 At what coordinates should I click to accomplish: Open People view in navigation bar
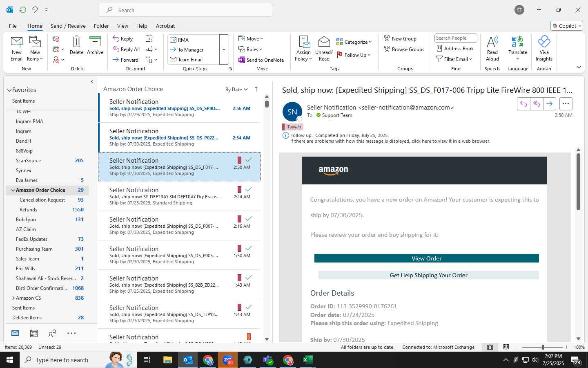click(x=52, y=333)
